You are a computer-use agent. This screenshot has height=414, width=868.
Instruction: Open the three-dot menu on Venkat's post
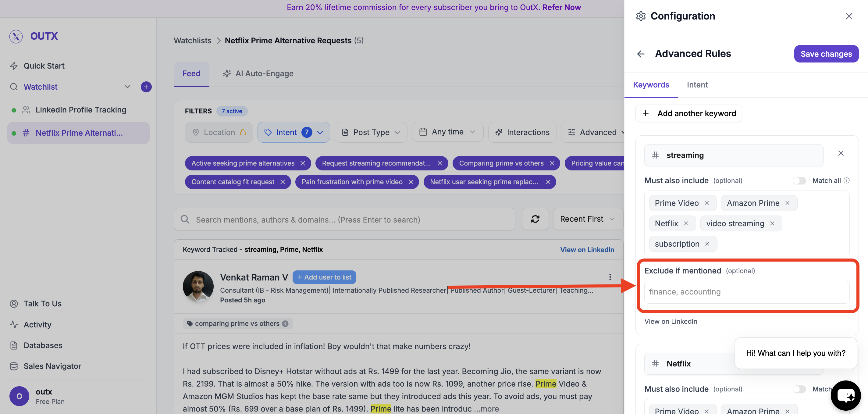(x=610, y=277)
